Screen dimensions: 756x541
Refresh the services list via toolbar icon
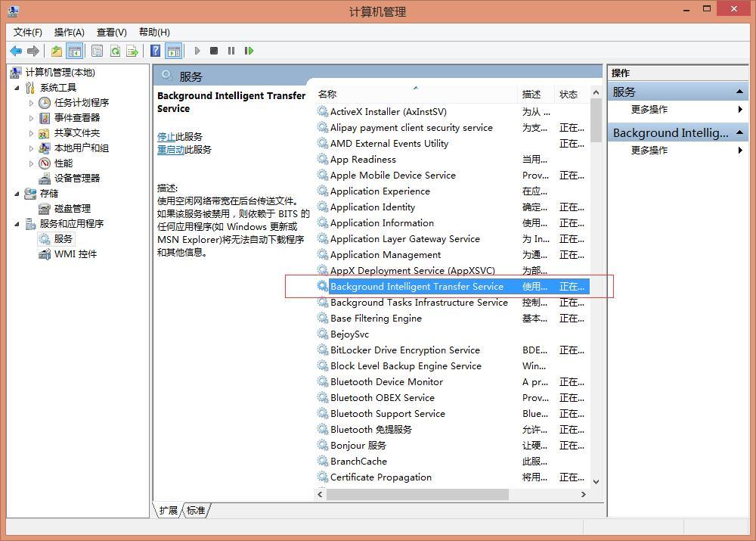click(115, 51)
